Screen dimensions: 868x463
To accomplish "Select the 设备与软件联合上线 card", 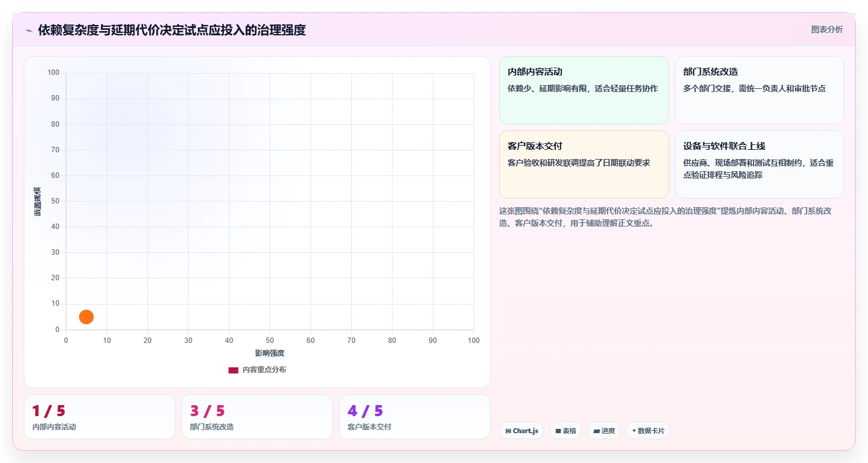I will [760, 164].
